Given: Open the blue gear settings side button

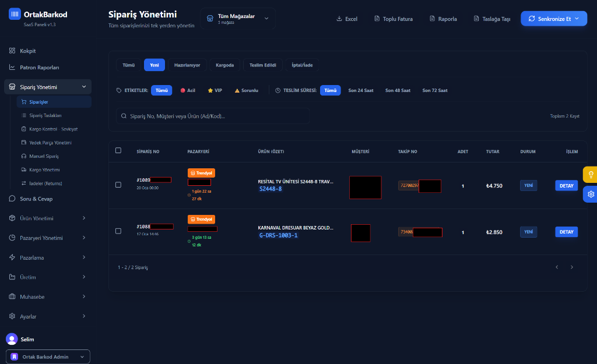Looking at the screenshot, I should coord(591,194).
